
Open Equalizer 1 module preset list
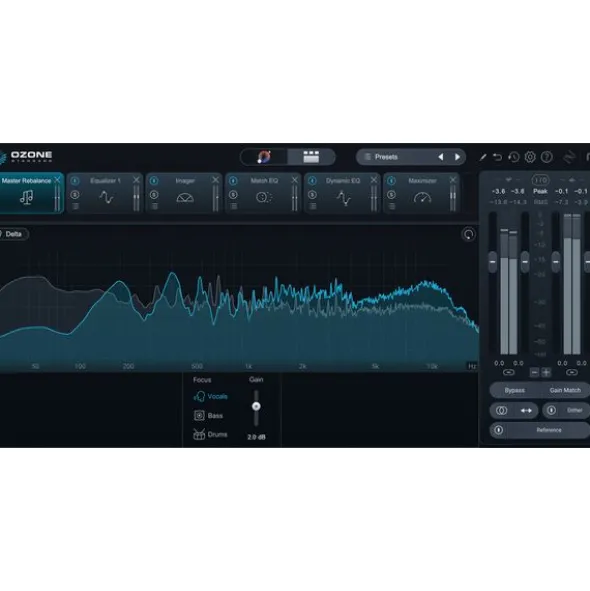tap(75, 206)
